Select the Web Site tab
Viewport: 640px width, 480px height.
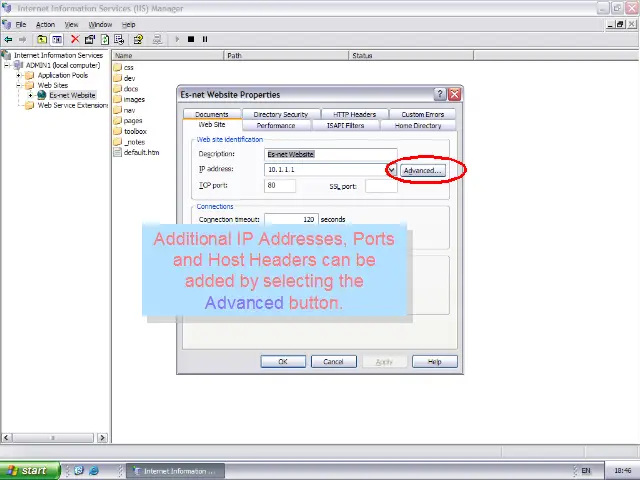pos(212,124)
